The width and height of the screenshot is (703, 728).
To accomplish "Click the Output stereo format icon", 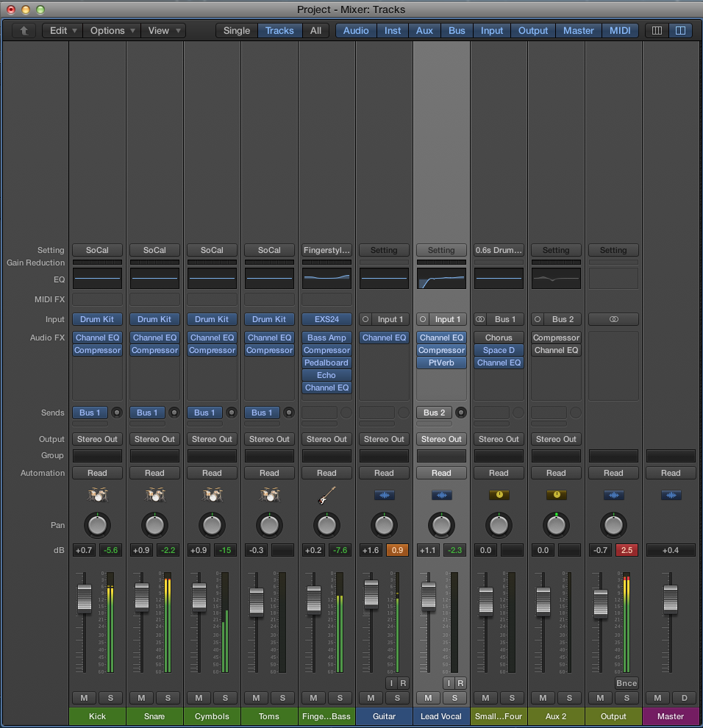I will point(613,319).
